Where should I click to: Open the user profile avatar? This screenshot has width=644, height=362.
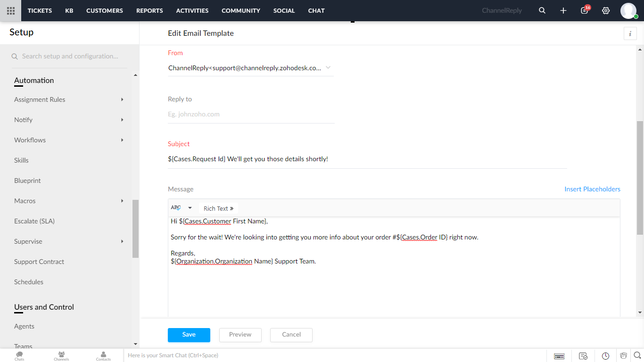(628, 10)
